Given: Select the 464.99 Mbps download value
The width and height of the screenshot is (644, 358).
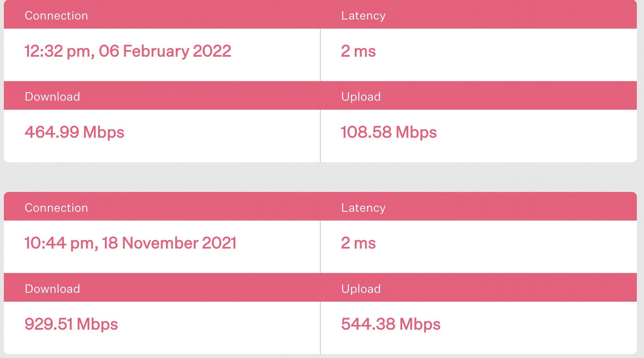Looking at the screenshot, I should pyautogui.click(x=75, y=132).
